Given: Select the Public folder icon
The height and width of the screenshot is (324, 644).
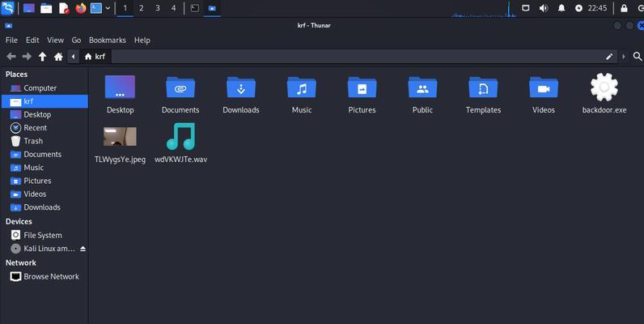Looking at the screenshot, I should tap(422, 87).
